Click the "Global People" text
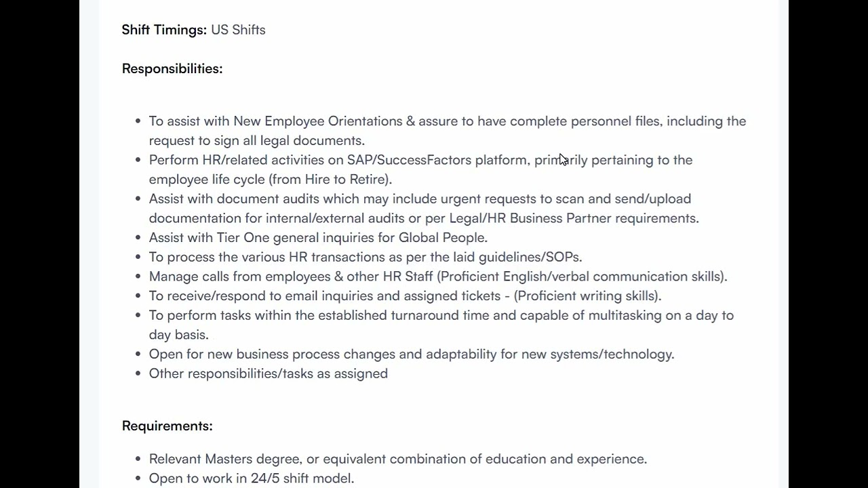This screenshot has width=868, height=488. tap(441, 238)
